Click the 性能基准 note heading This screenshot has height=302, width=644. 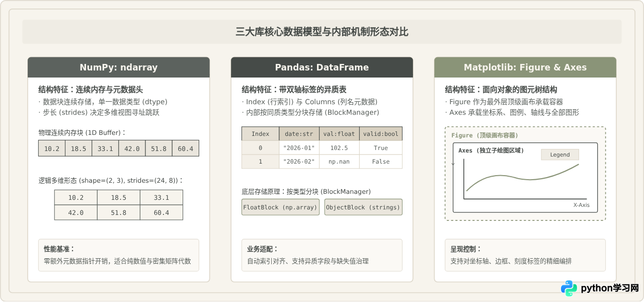click(59, 249)
